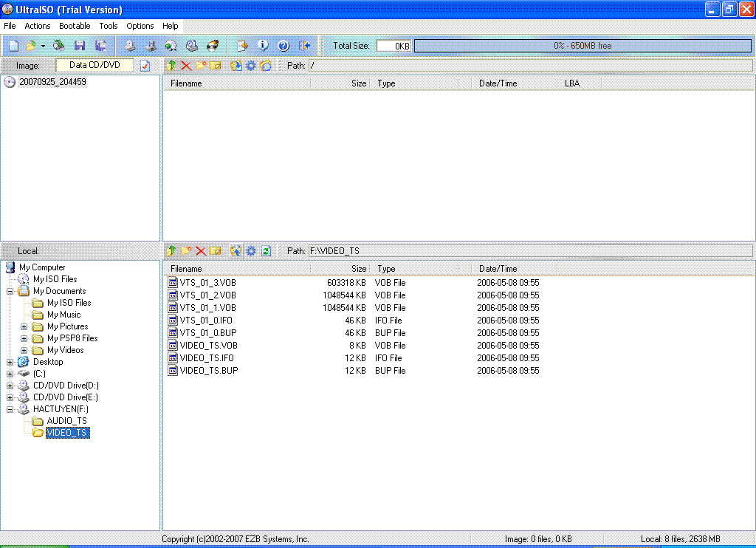
Task: Select the AUDIO_TS folder in tree
Action: (67, 421)
